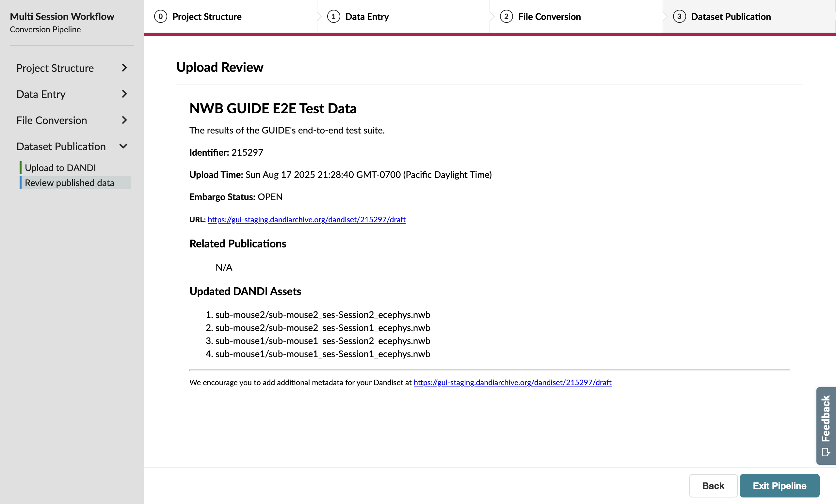
Task: Click the Embargo Status OPEN value
Action: point(270,197)
